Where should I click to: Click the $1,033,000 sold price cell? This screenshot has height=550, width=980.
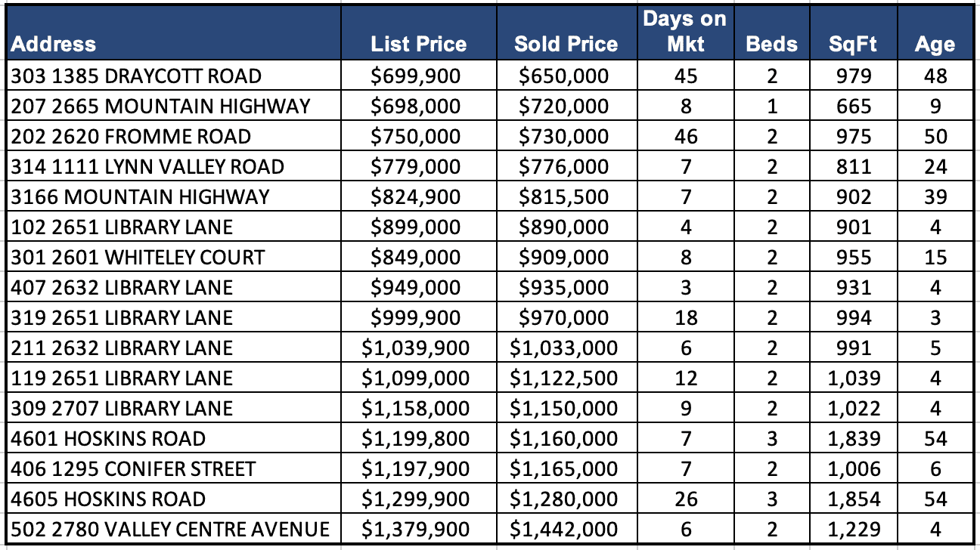(563, 348)
